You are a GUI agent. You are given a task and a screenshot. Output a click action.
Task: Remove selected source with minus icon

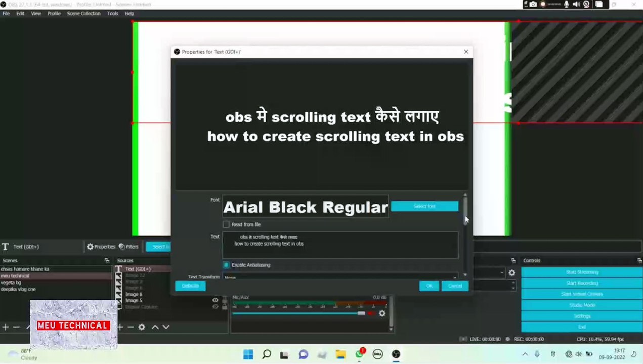131,327
